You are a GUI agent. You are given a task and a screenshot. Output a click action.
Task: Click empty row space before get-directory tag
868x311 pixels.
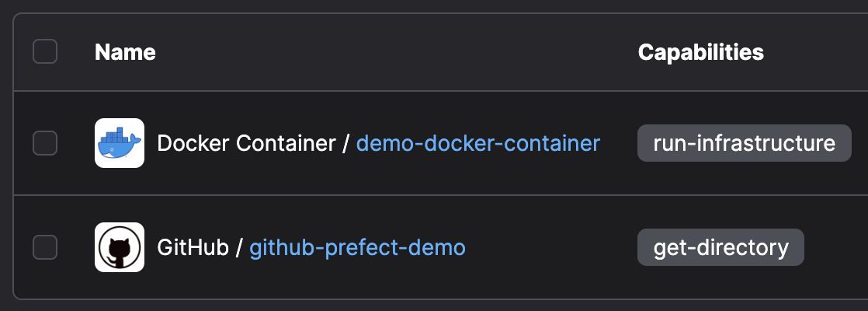[551, 247]
